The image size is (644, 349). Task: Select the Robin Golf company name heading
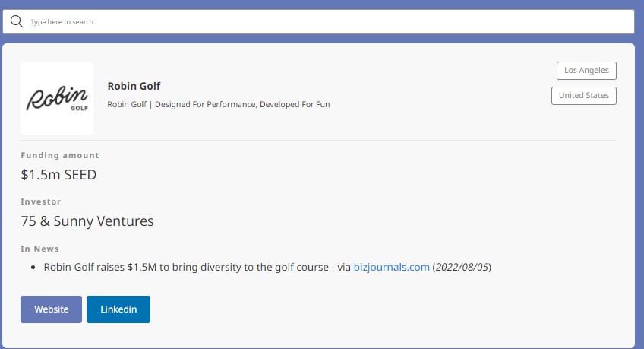(134, 86)
